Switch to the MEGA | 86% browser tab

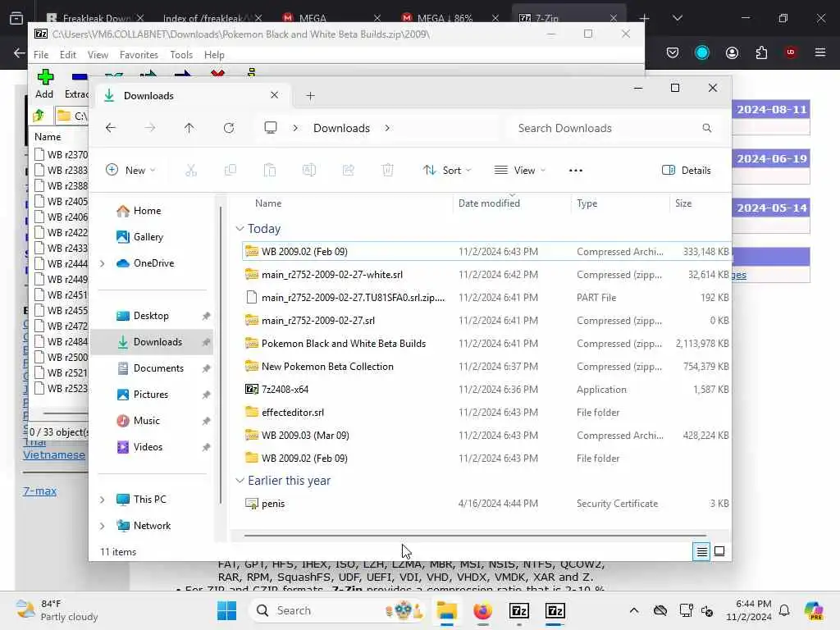449,18
